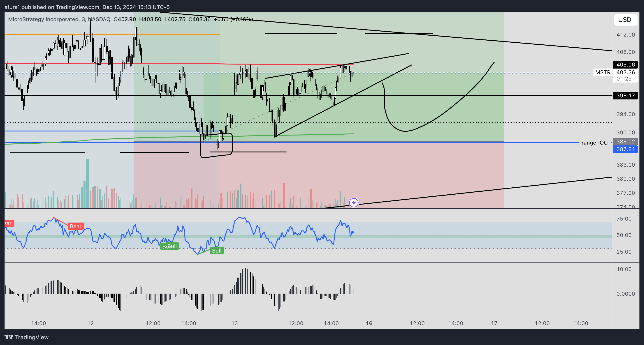
Task: Click the rightmost green Bull label on the RSI
Action: tap(217, 251)
